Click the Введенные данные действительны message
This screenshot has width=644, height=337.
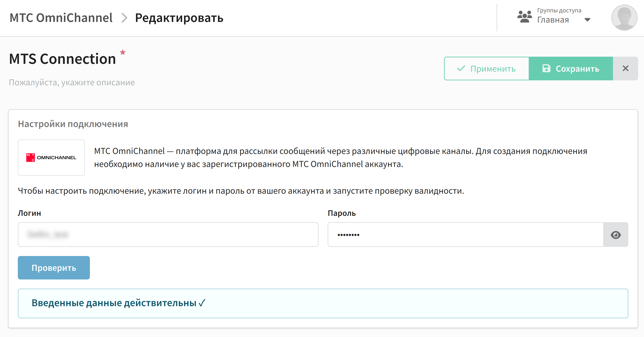click(x=323, y=303)
